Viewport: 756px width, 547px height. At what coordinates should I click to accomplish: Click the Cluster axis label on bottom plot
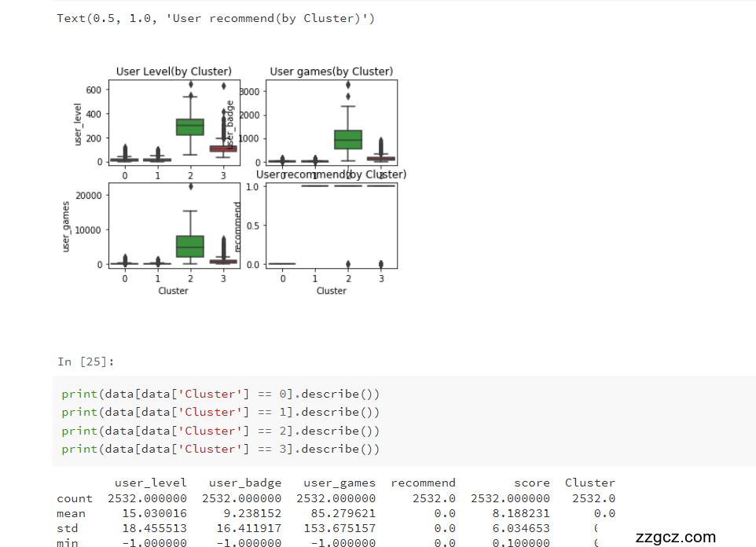(174, 290)
